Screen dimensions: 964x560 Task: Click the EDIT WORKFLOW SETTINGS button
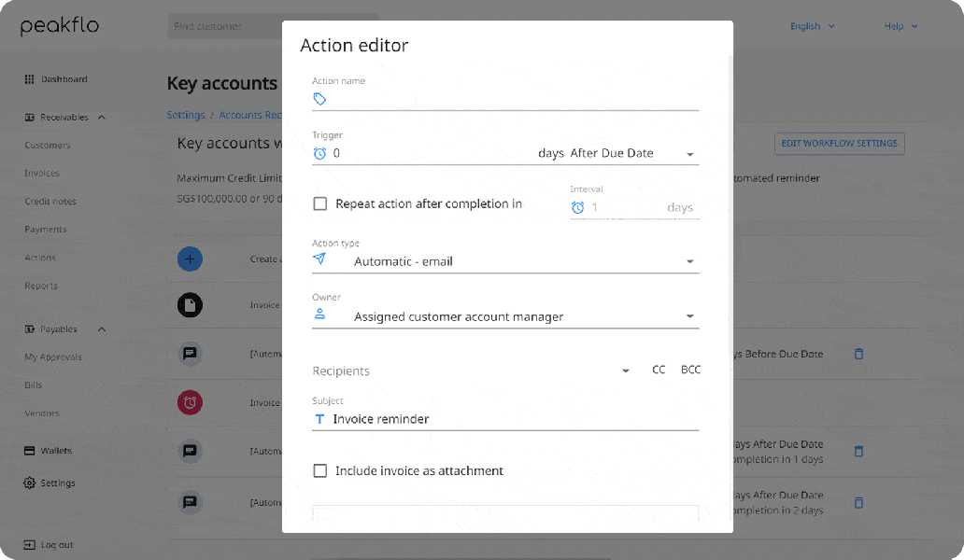click(839, 143)
